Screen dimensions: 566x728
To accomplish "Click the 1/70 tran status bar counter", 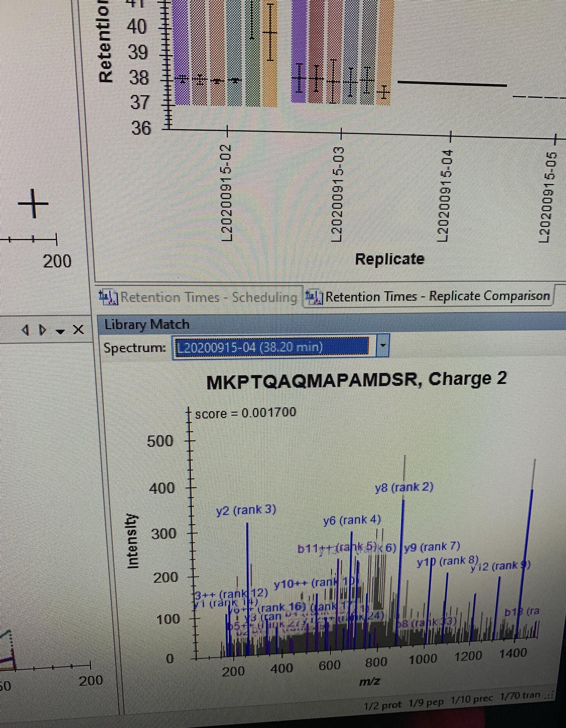I will pyautogui.click(x=520, y=696).
